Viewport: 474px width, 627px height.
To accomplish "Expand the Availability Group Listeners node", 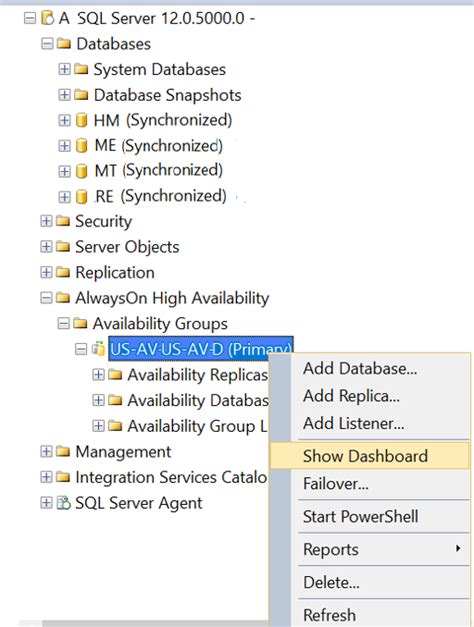I will tap(98, 426).
